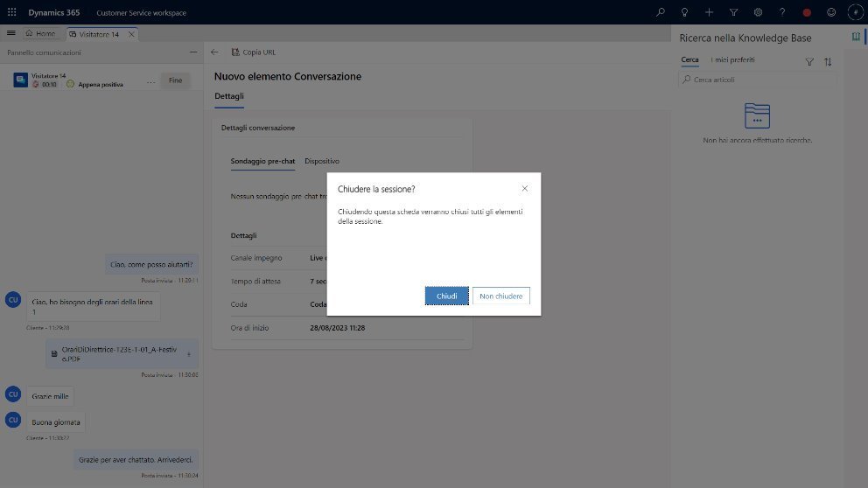This screenshot has height=488, width=868.
Task: Click the filter icon in Knowledge Base panel
Action: coord(809,62)
